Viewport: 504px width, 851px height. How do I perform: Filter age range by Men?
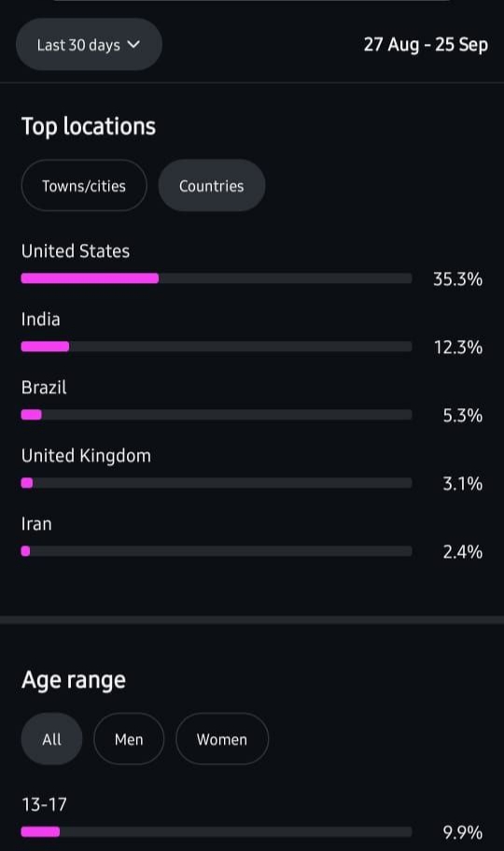[x=129, y=739]
